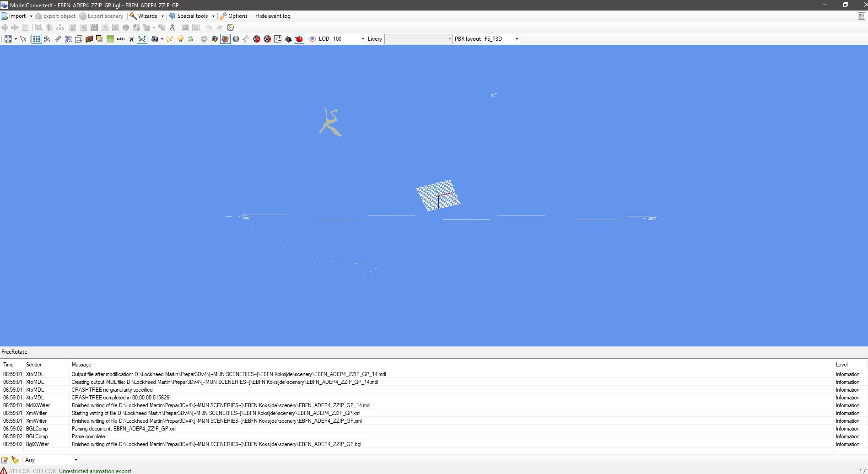868x474 pixels.
Task: Click the paperclip icon in the toolbar
Action: point(58,39)
